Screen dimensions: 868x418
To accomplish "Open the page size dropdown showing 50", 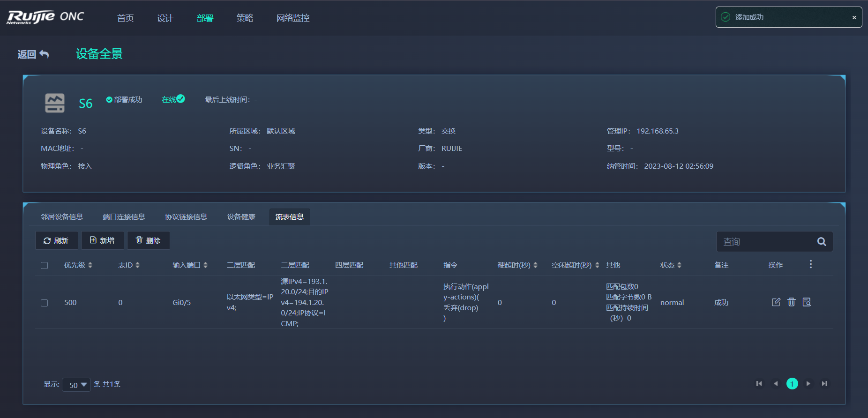I will 76,385.
